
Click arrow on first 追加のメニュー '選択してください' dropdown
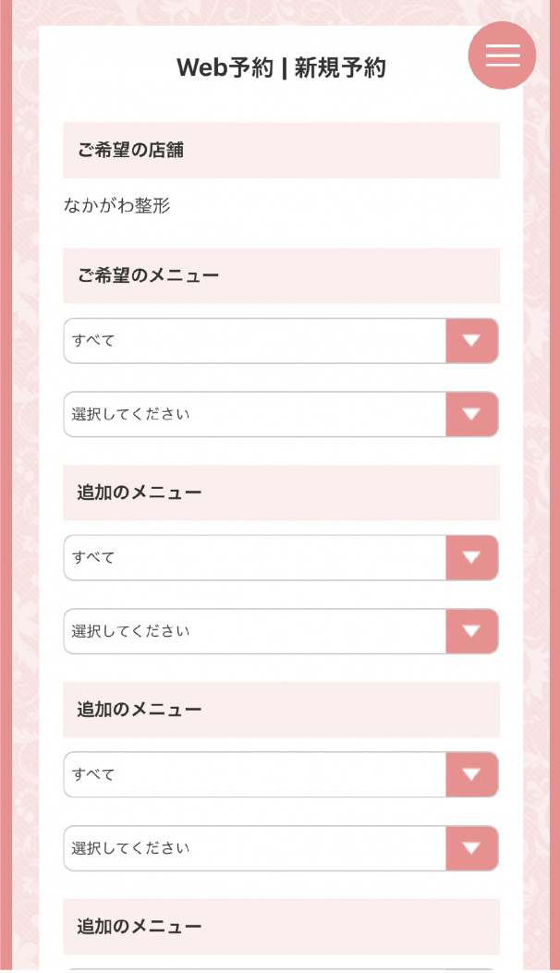point(471,631)
